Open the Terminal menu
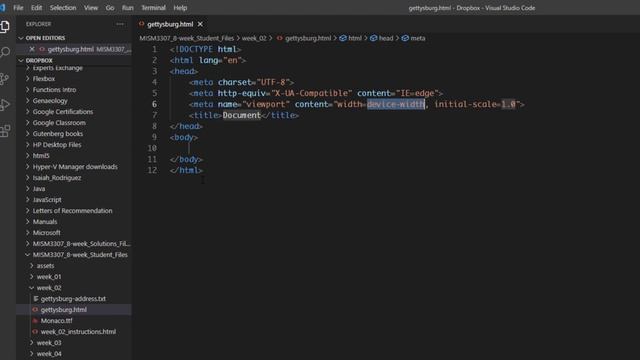 coord(153,8)
